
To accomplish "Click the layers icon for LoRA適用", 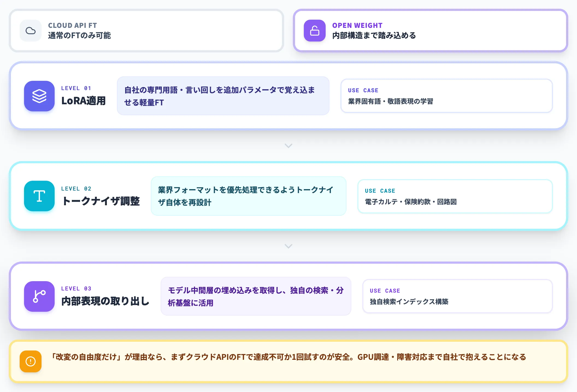I will 39,96.
